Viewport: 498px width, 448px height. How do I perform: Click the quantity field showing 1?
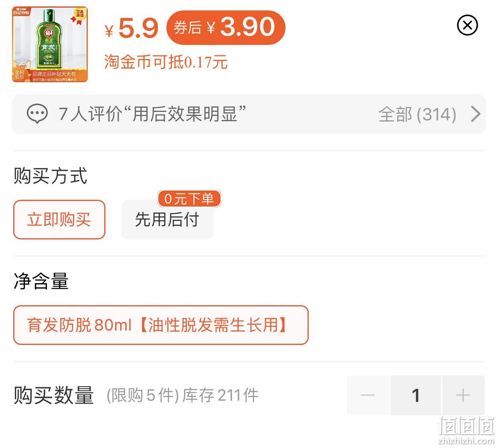[x=416, y=395]
